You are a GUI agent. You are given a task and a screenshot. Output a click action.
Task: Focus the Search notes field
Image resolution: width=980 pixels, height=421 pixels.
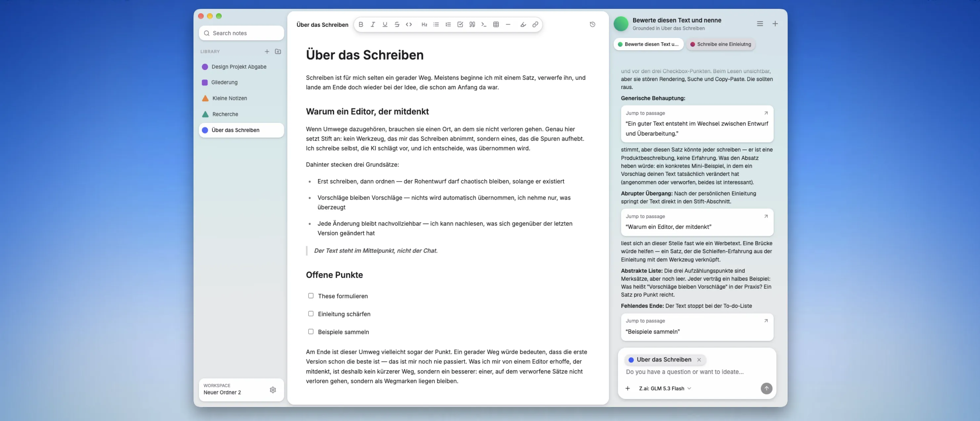click(241, 33)
